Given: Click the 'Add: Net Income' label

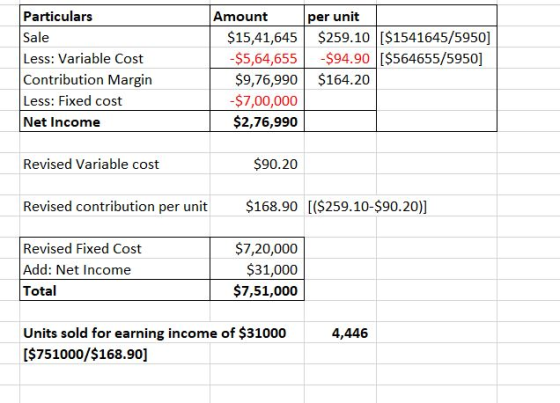Looking at the screenshot, I should tap(77, 269).
